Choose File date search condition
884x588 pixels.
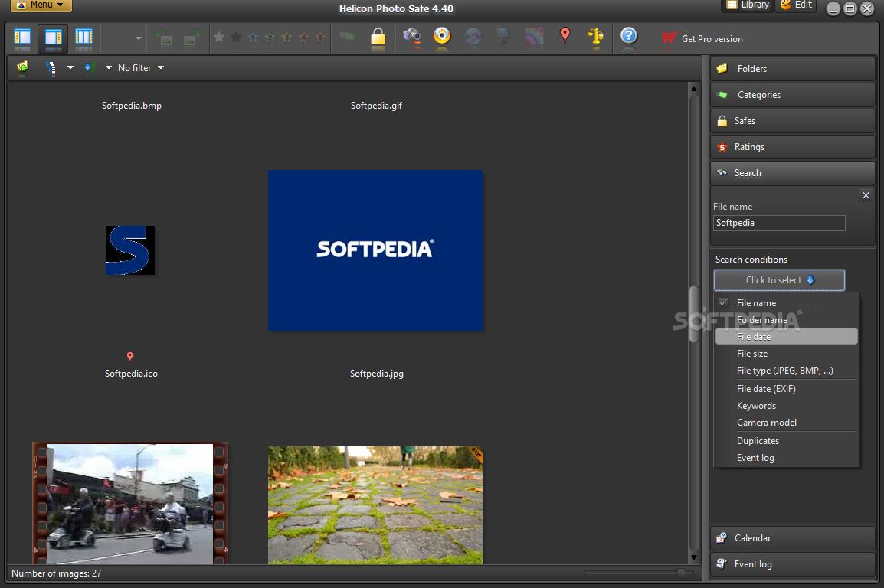[787, 337]
